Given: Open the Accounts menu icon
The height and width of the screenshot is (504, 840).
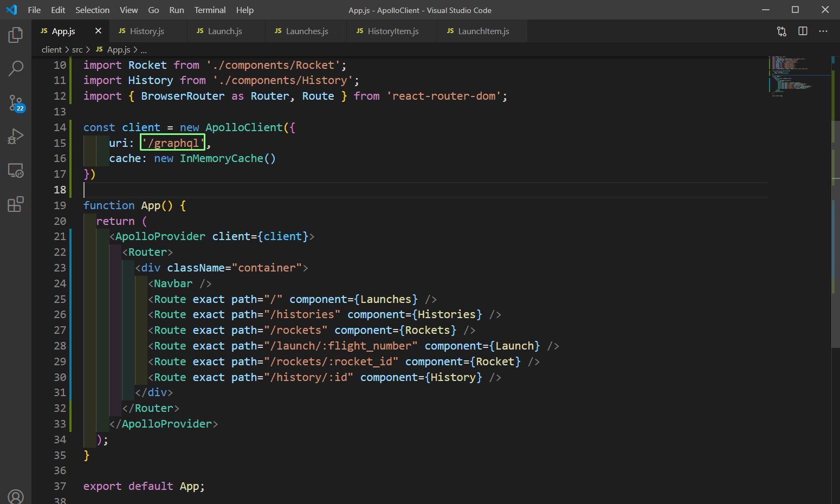Looking at the screenshot, I should pyautogui.click(x=16, y=496).
